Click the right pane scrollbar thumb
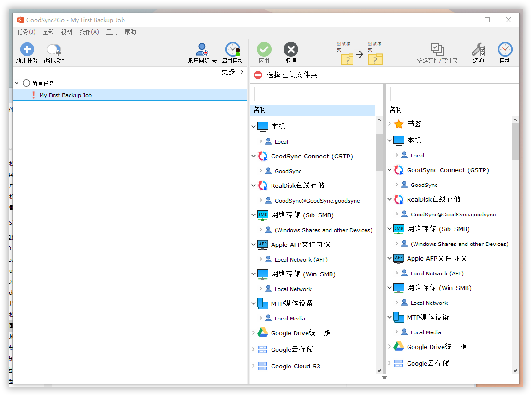This screenshot has width=532, height=396. click(515, 141)
